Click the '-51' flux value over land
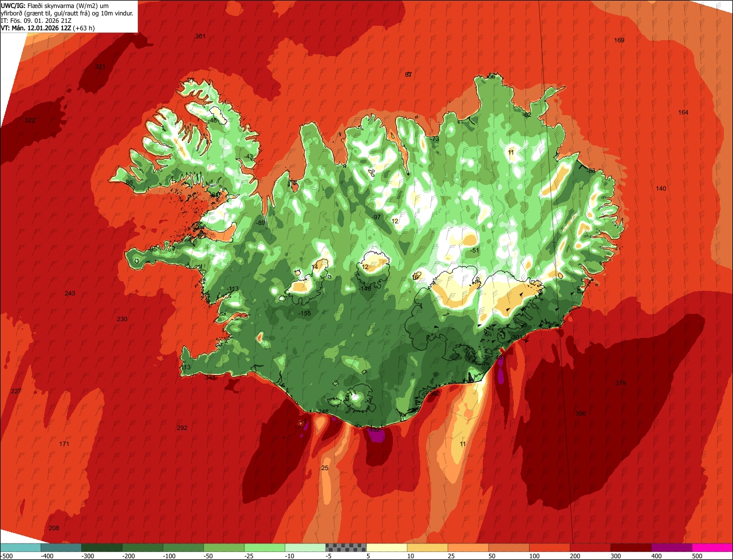The height and width of the screenshot is (560, 733). pyautogui.click(x=474, y=250)
